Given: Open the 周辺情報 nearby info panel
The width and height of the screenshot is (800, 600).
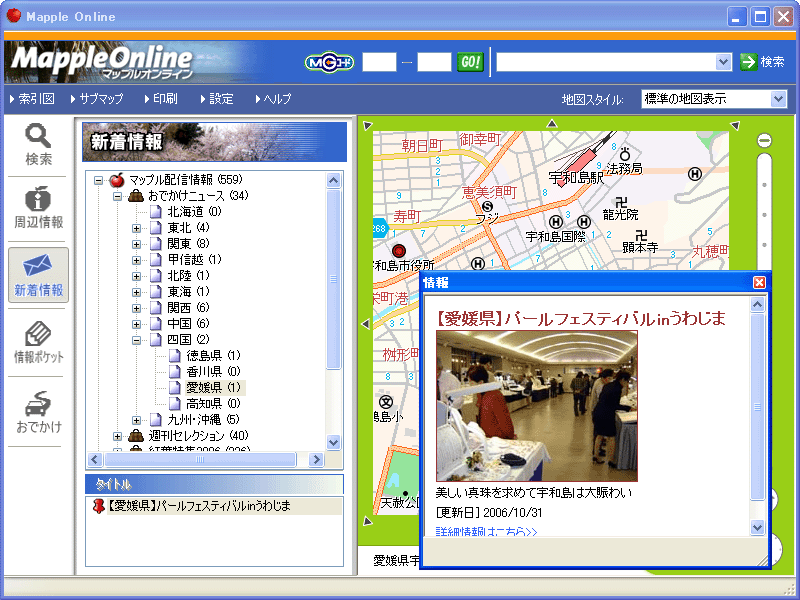Looking at the screenshot, I should click(38, 208).
